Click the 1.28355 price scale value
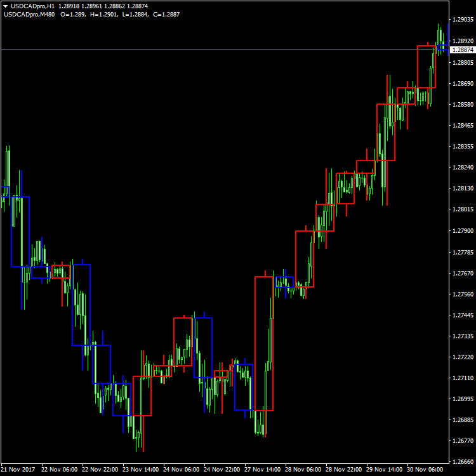The image size is (476, 476). pos(463,147)
